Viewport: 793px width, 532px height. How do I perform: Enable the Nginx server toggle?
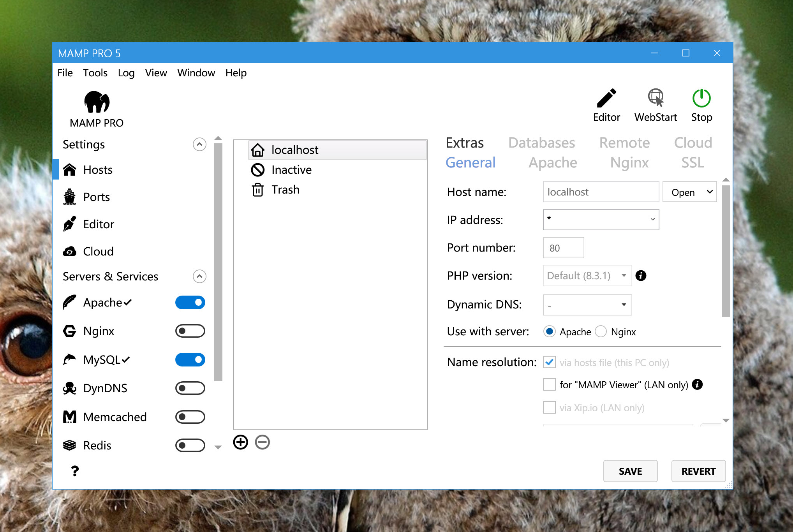[x=190, y=331]
